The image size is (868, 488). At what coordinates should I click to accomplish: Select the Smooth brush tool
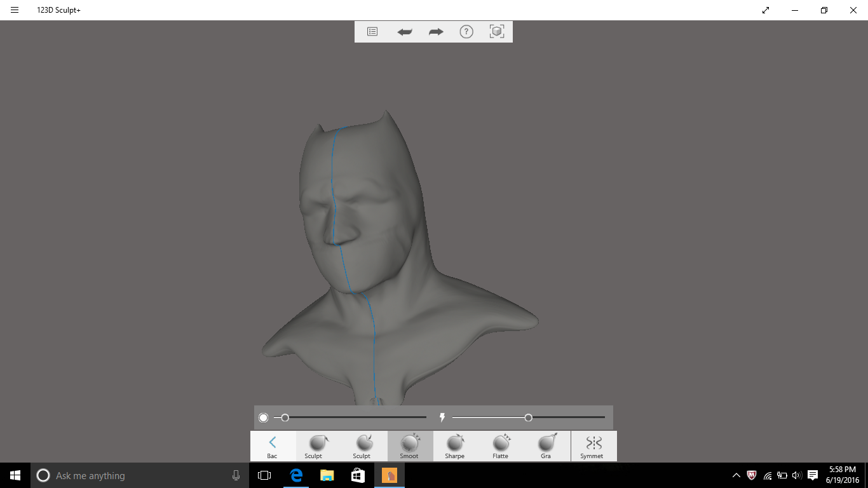point(410,446)
